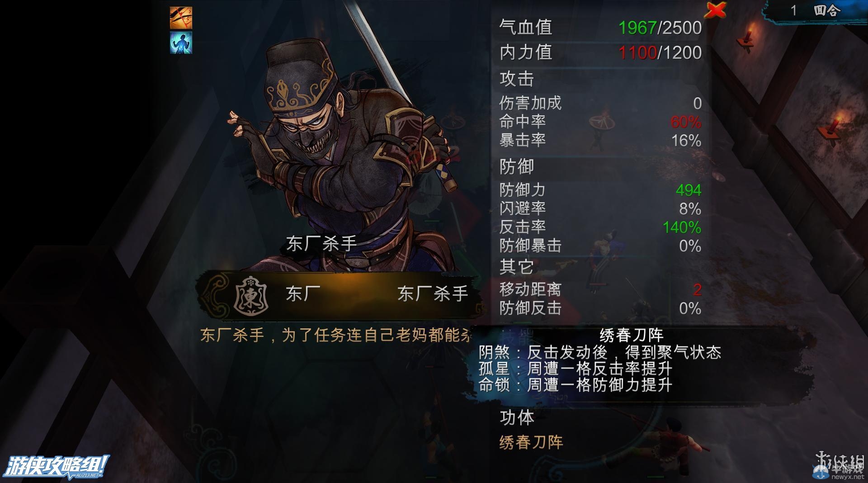Click the 东厂 faction emblem icon
Viewport: 868px width, 483px height.
coord(251,296)
